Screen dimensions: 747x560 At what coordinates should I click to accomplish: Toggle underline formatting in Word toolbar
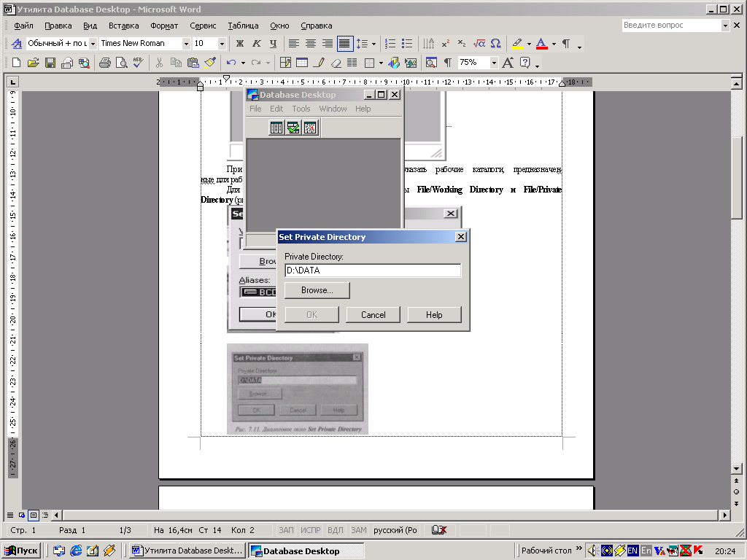[x=273, y=43]
